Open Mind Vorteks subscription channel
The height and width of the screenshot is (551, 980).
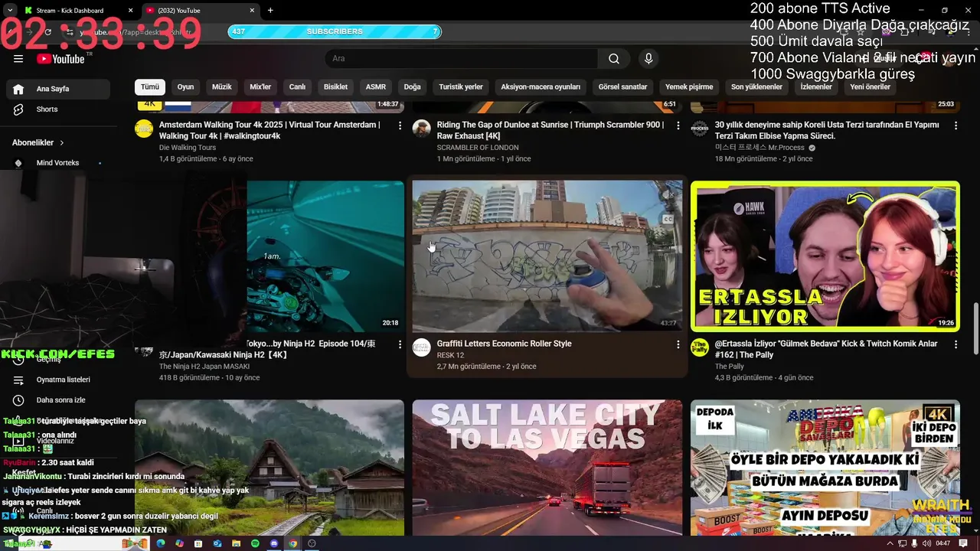[x=58, y=163]
